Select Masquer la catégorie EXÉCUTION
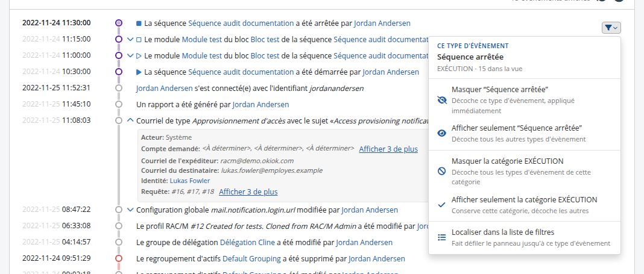 [525, 171]
